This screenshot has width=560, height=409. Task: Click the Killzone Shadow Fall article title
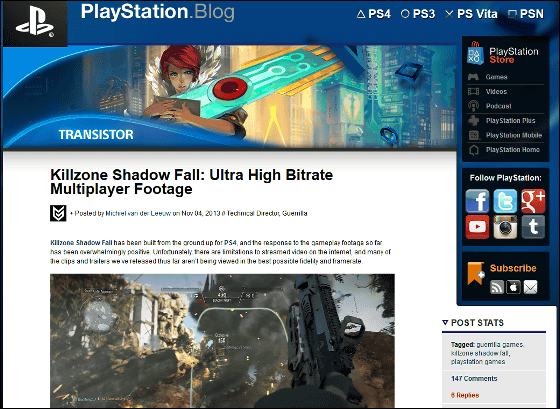tap(192, 182)
